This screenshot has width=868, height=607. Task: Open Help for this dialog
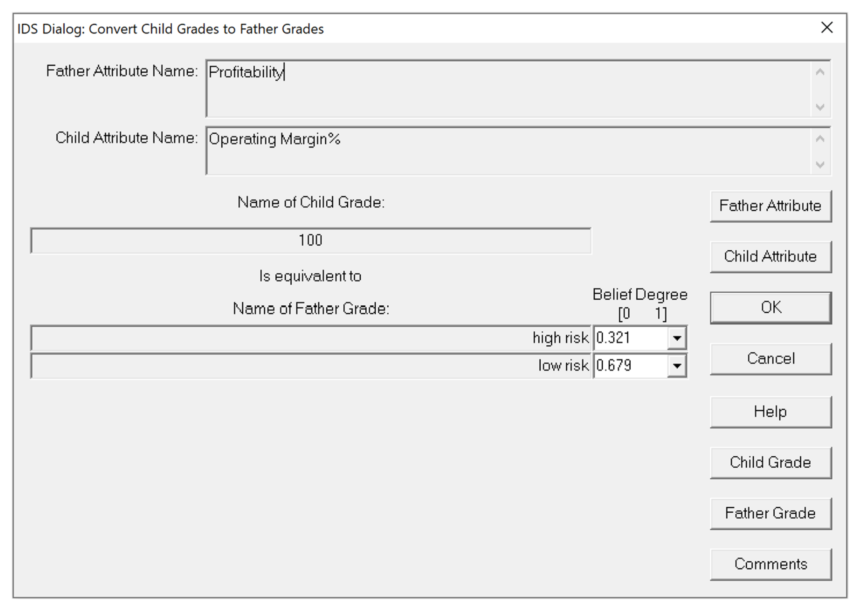click(771, 412)
